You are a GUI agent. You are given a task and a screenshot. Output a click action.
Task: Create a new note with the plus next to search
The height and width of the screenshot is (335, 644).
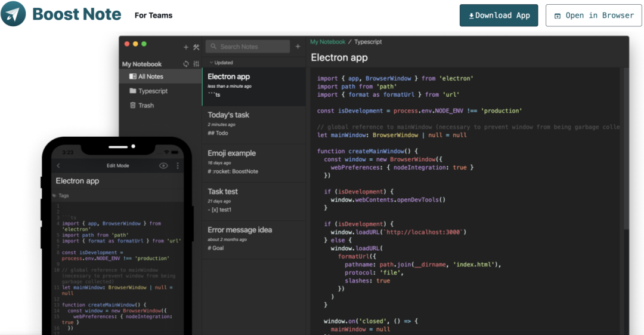[298, 47]
